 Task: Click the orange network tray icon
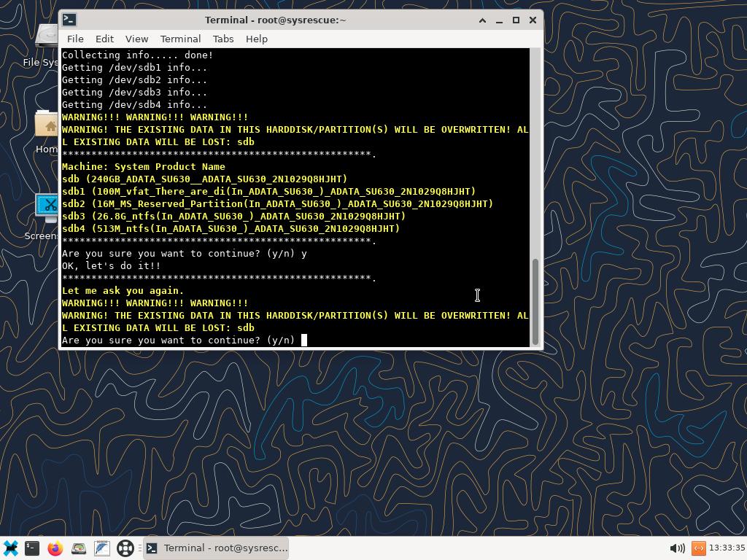click(x=698, y=548)
